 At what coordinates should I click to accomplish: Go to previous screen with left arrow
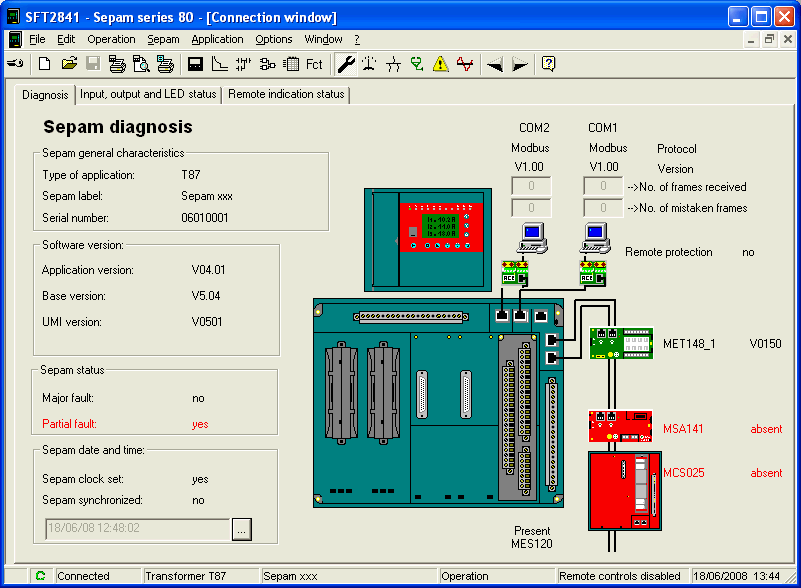[494, 64]
